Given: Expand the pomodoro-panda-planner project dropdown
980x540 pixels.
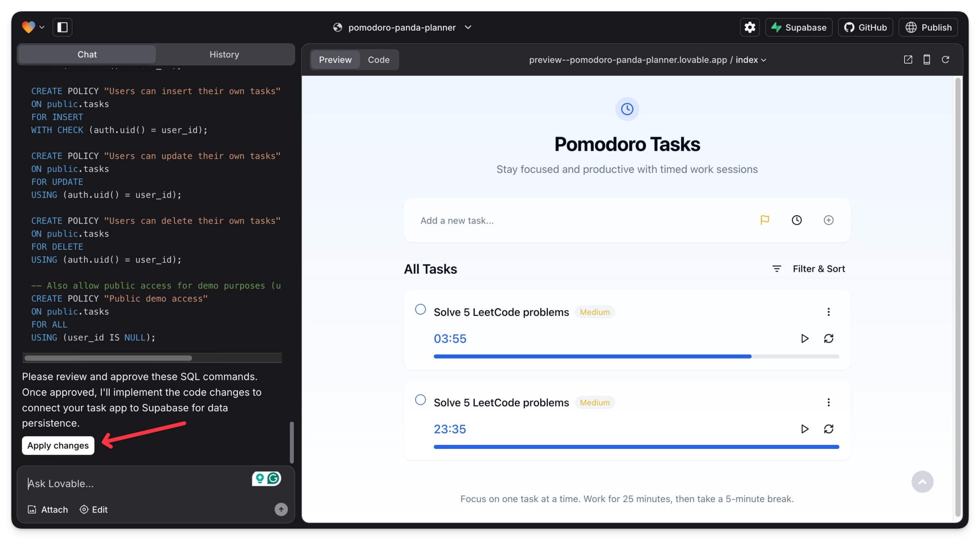Looking at the screenshot, I should coord(468,27).
